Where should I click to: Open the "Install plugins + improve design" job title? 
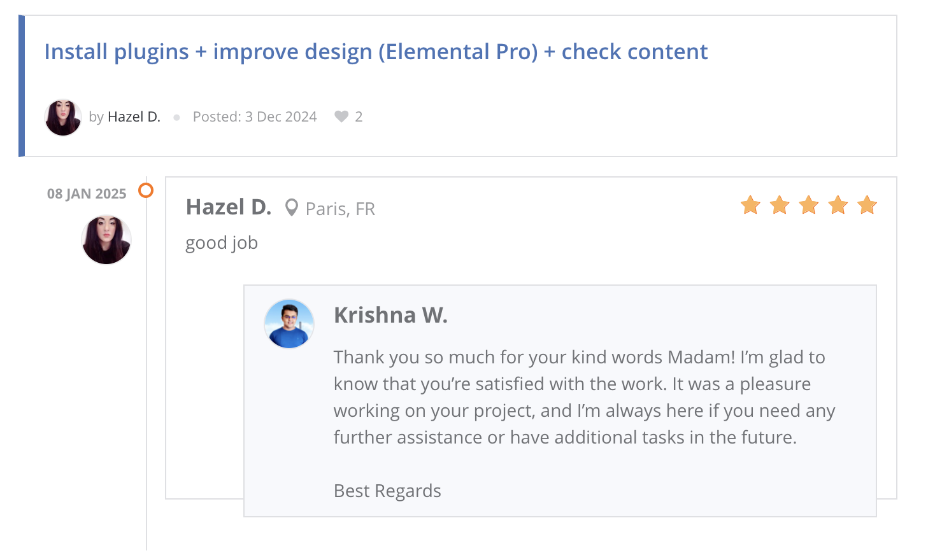[376, 52]
